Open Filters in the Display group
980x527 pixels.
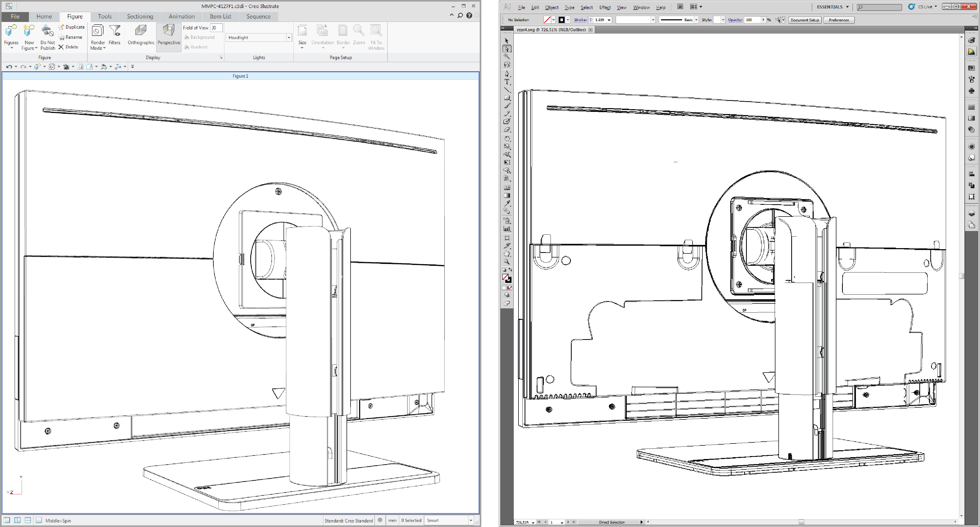114,36
